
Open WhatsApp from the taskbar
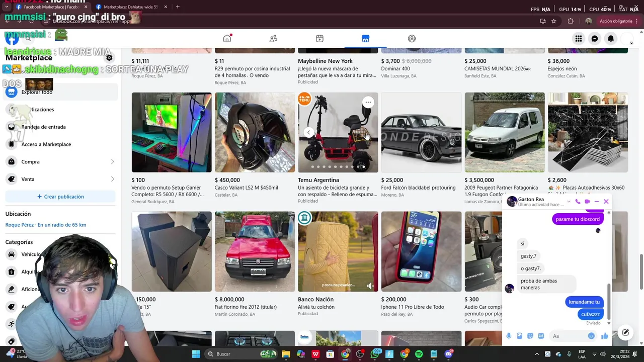(375, 354)
